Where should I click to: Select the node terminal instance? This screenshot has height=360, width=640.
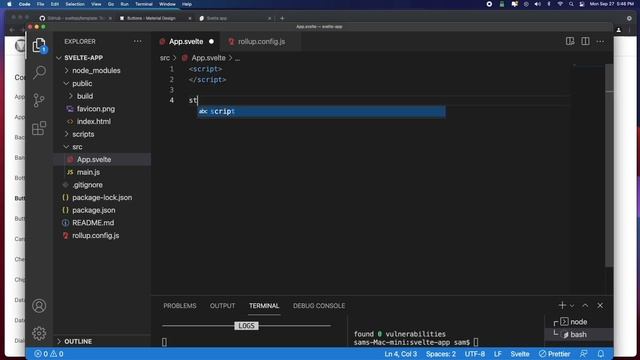coord(578,322)
